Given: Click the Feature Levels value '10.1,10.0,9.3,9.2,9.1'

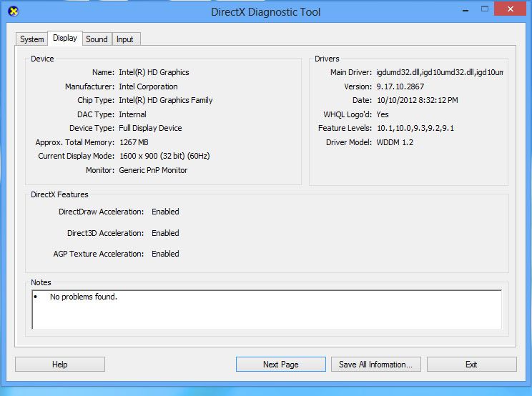Looking at the screenshot, I should [415, 128].
